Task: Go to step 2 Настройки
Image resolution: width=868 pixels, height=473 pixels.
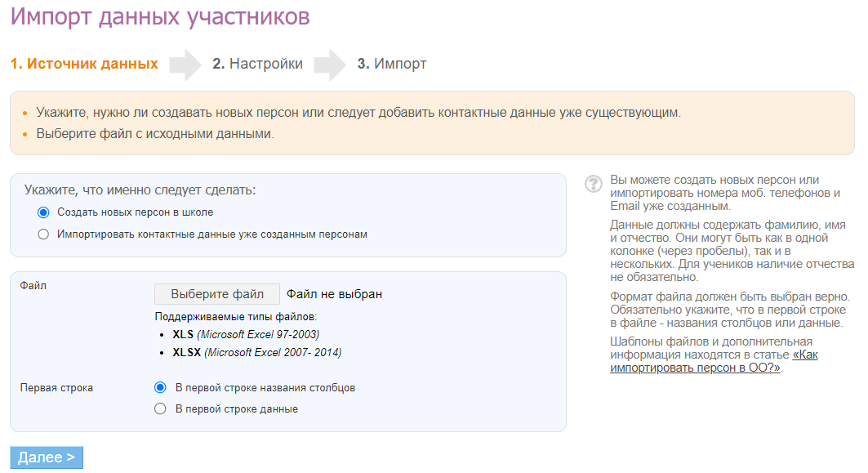Action: (x=257, y=64)
